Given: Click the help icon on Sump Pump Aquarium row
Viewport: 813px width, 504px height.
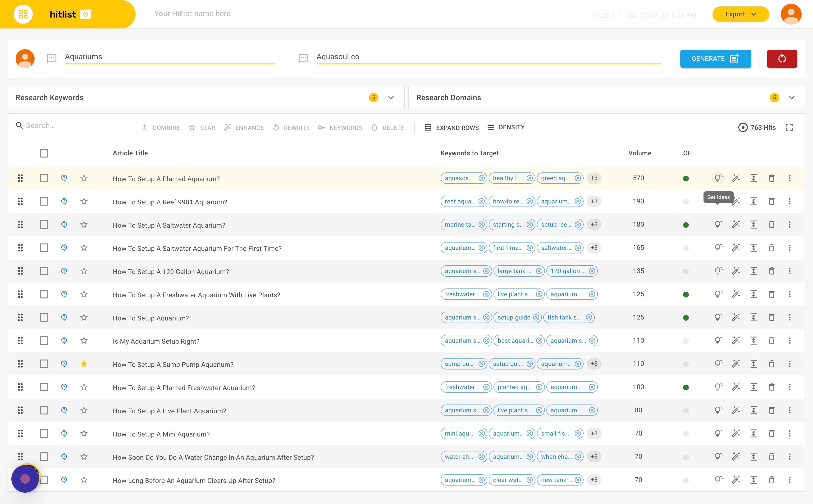Looking at the screenshot, I should pos(64,364).
